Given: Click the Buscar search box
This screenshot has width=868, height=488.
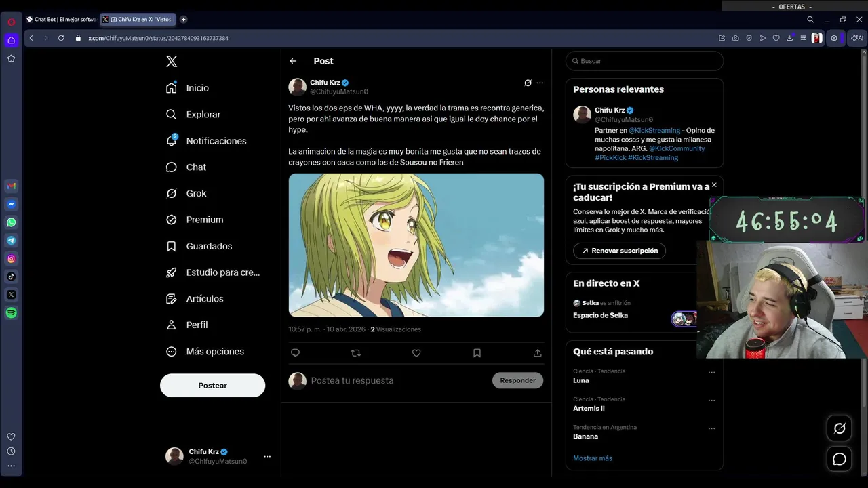Looking at the screenshot, I should coord(644,61).
